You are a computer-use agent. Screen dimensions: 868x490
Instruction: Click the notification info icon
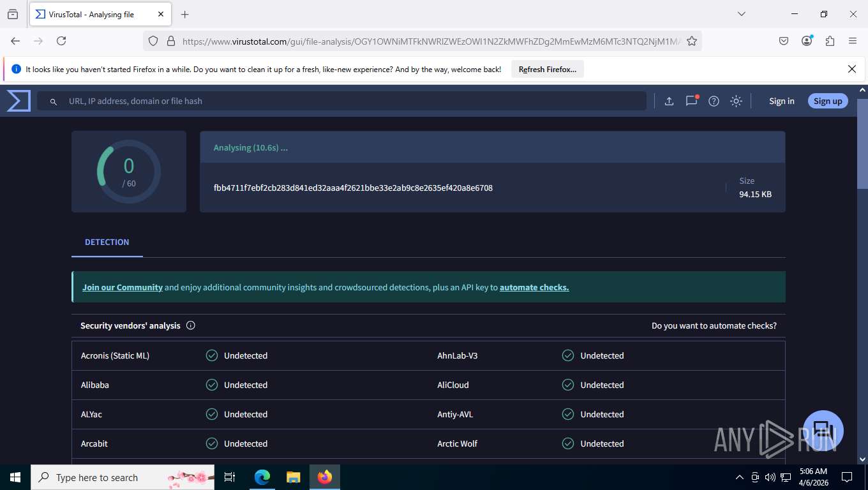pyautogui.click(x=16, y=70)
